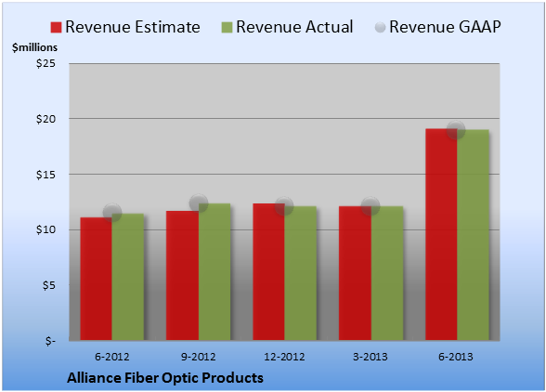
Task: Select the red estimate bar for 12-2012
Action: point(269,272)
